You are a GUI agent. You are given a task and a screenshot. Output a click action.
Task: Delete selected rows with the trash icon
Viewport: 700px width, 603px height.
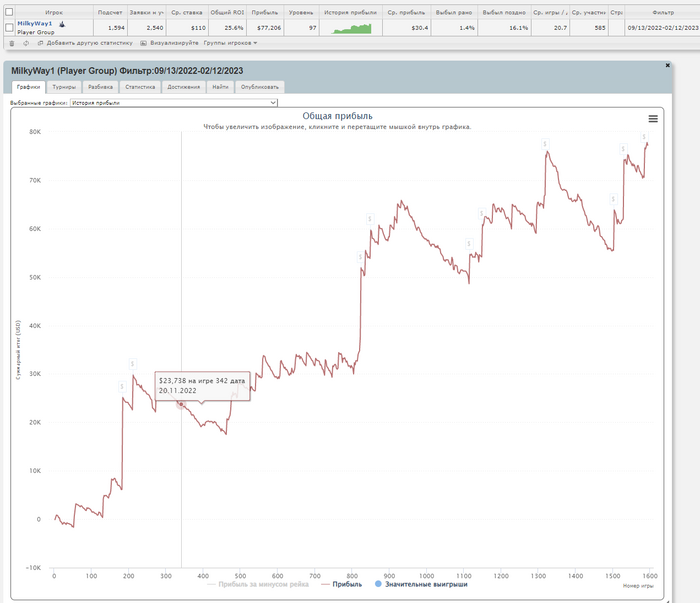[x=12, y=43]
